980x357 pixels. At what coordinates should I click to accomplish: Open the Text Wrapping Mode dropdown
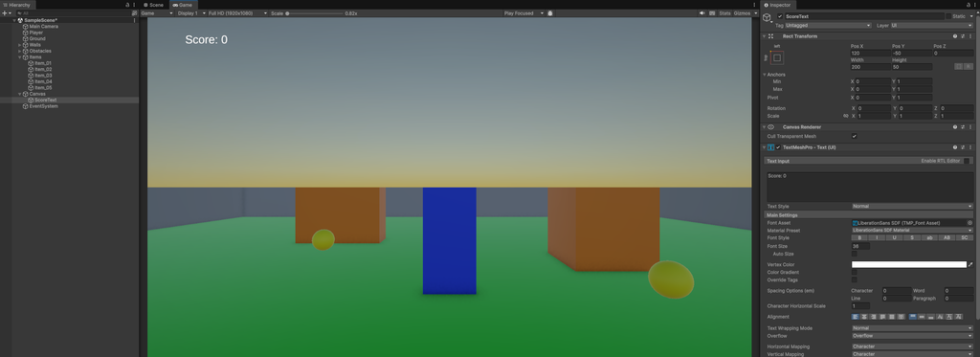(912, 328)
